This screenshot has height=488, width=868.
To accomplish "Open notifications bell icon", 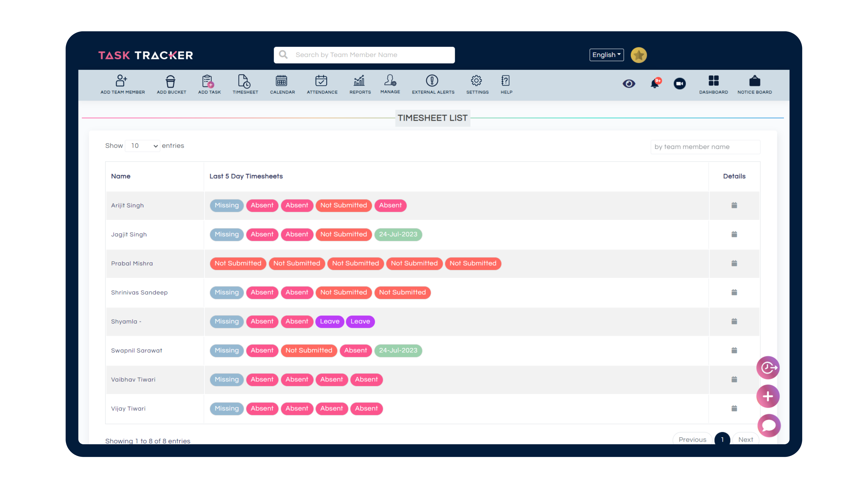I will (654, 83).
